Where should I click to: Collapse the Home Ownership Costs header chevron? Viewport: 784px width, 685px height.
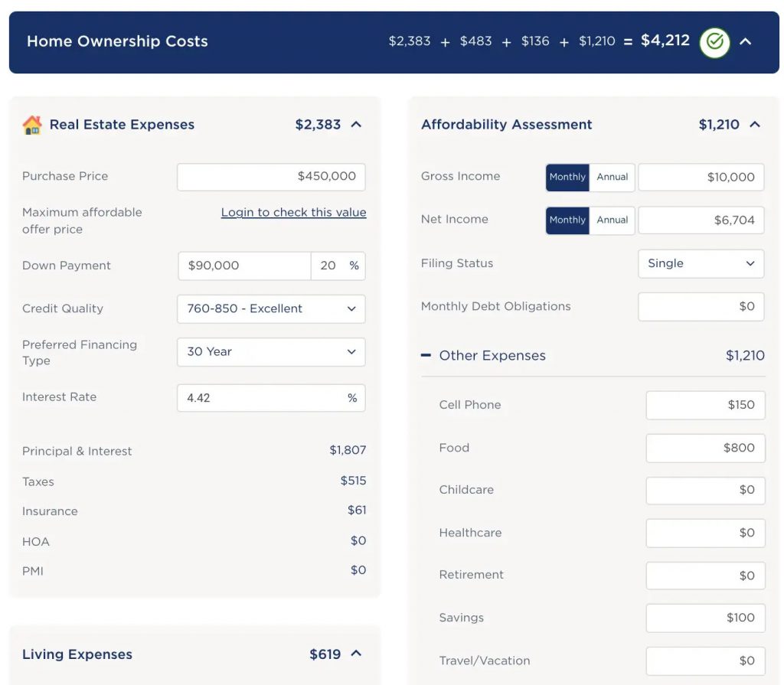coord(746,42)
